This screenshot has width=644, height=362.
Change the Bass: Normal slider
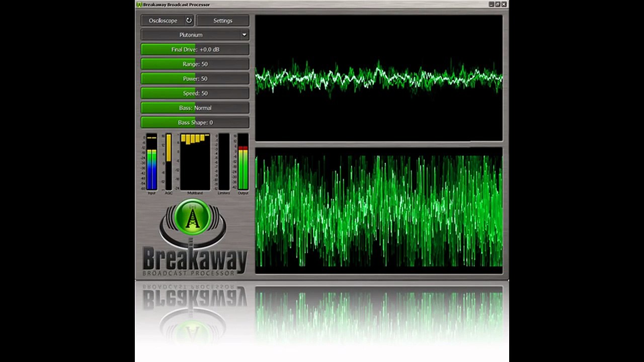pos(195,108)
